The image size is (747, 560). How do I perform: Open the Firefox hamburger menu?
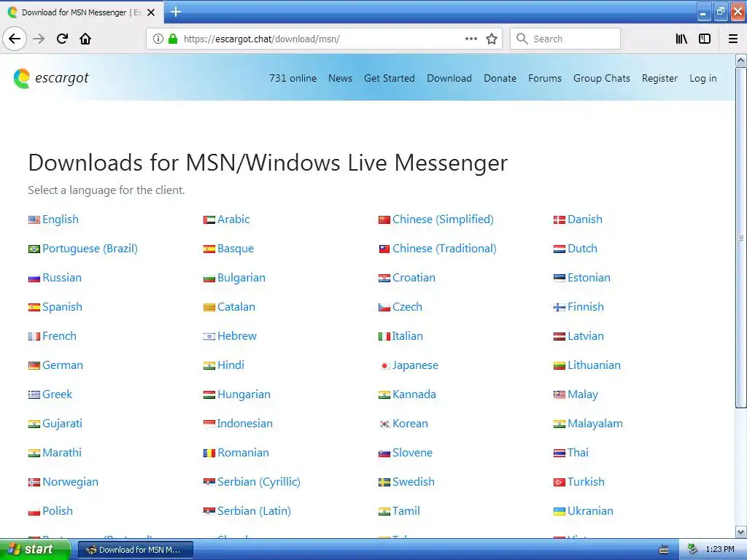tap(733, 39)
